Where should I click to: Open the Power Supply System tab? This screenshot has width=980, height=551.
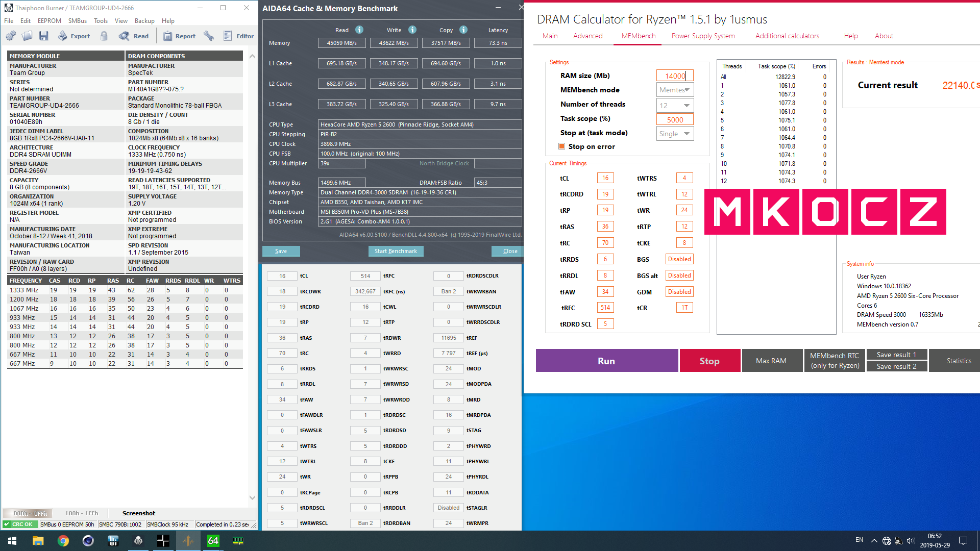(x=703, y=36)
